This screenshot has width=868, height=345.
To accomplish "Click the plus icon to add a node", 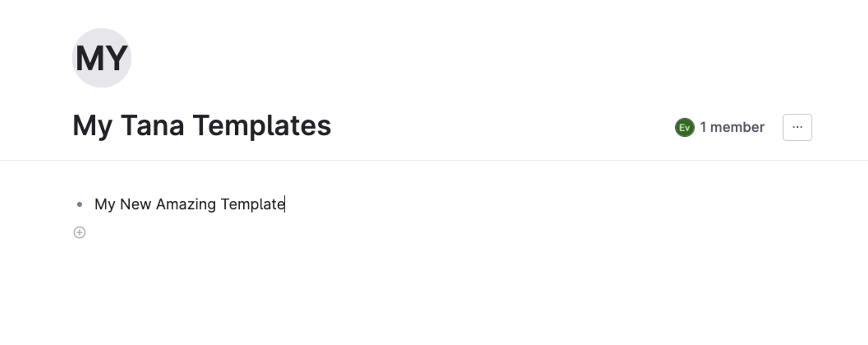I will 79,232.
